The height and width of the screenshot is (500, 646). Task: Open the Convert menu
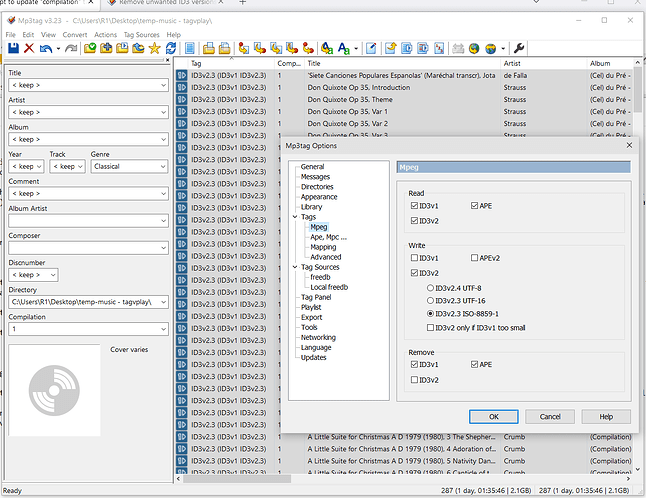tap(75, 35)
